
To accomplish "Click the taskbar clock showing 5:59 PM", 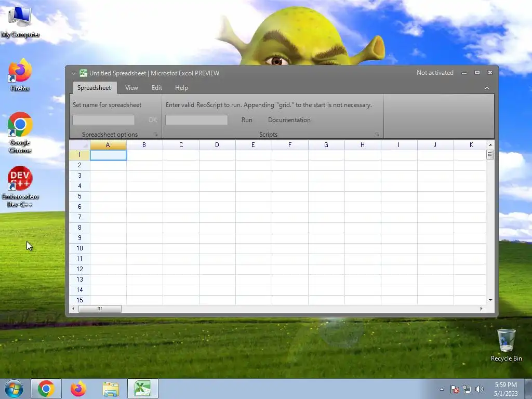I will tap(506, 389).
